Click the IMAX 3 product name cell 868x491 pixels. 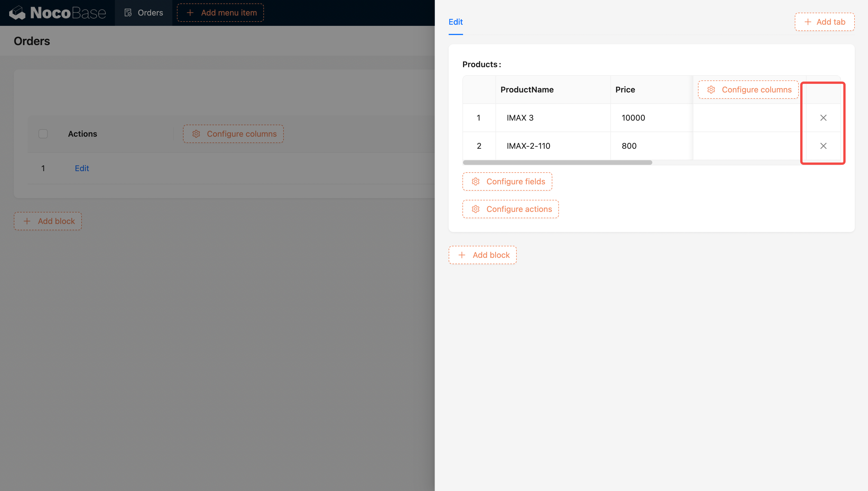520,118
